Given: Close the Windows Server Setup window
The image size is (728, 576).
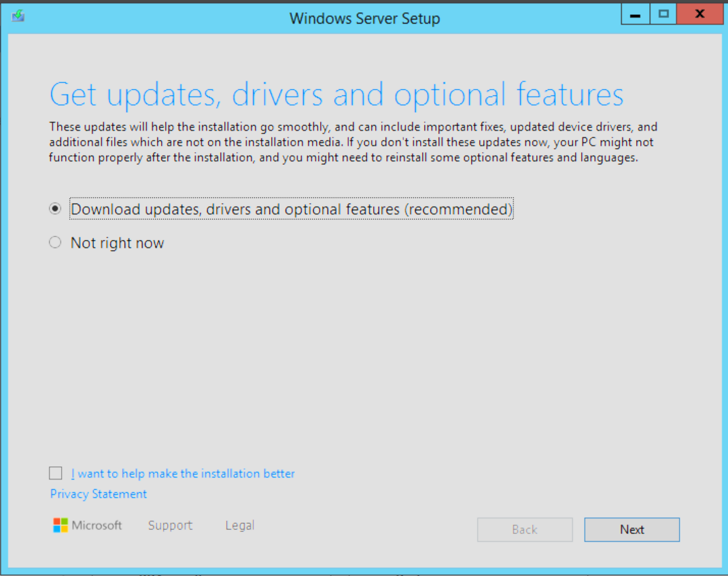Looking at the screenshot, I should click(699, 14).
